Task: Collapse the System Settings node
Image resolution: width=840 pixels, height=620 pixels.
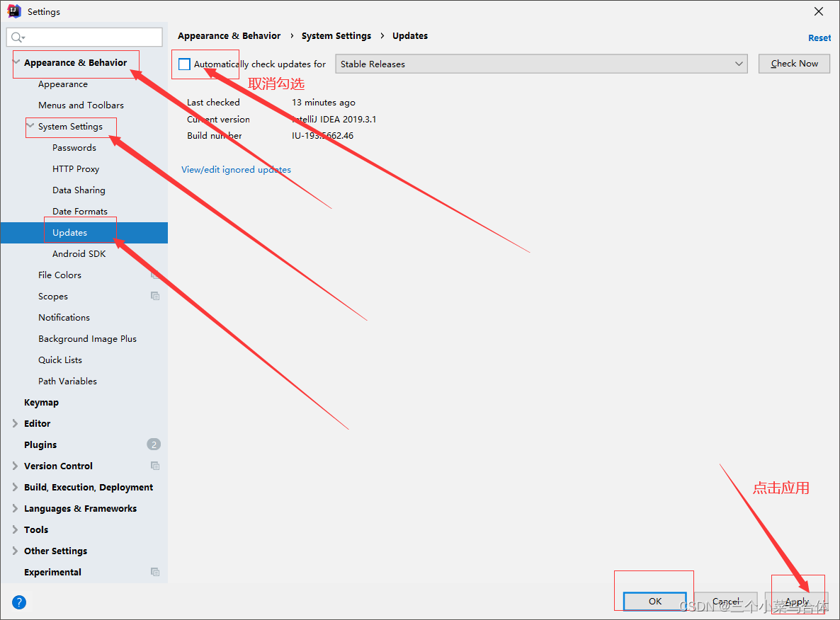Action: [30, 126]
